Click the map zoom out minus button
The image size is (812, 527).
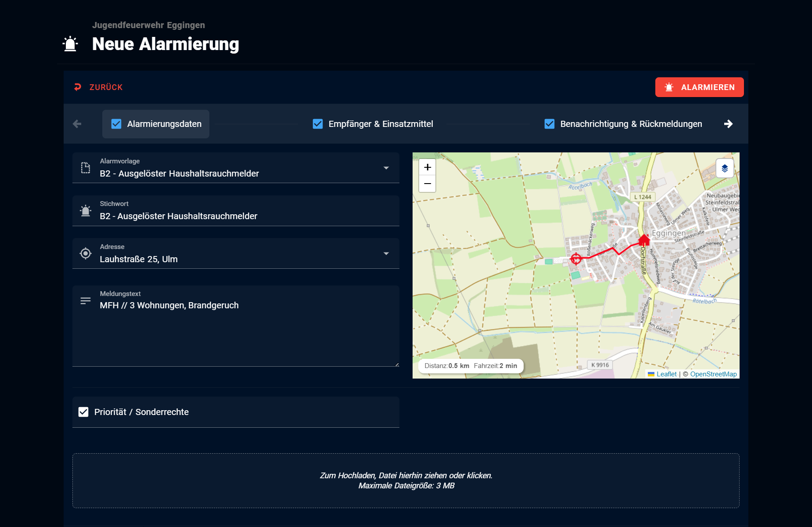[x=427, y=184]
